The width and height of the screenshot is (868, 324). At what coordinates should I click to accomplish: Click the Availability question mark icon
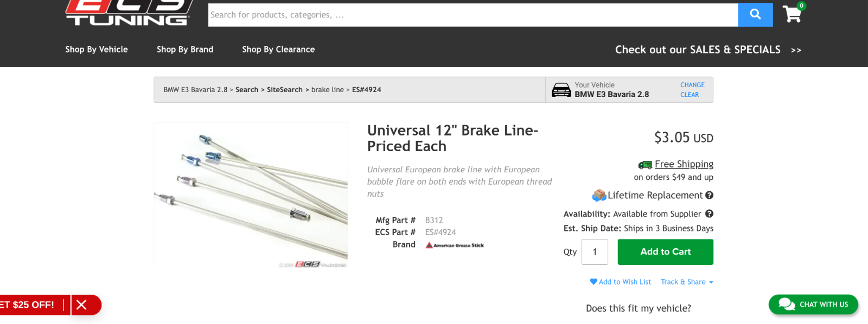click(x=709, y=214)
